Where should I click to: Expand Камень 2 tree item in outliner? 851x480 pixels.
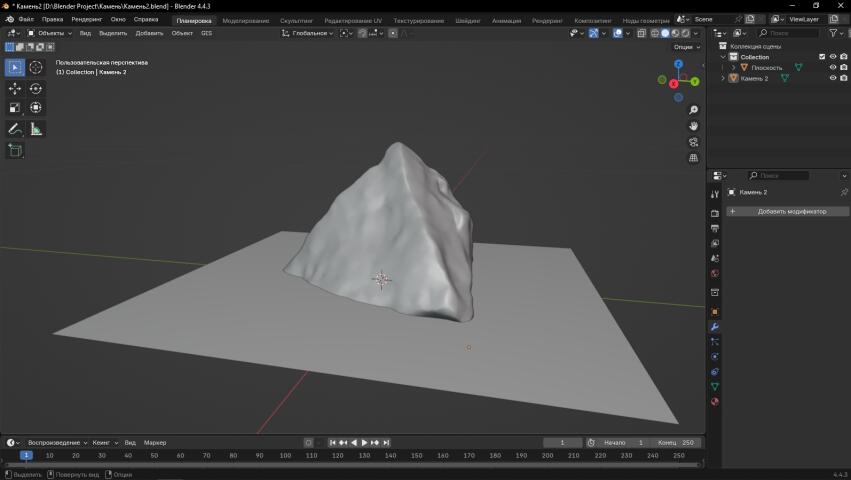[723, 78]
